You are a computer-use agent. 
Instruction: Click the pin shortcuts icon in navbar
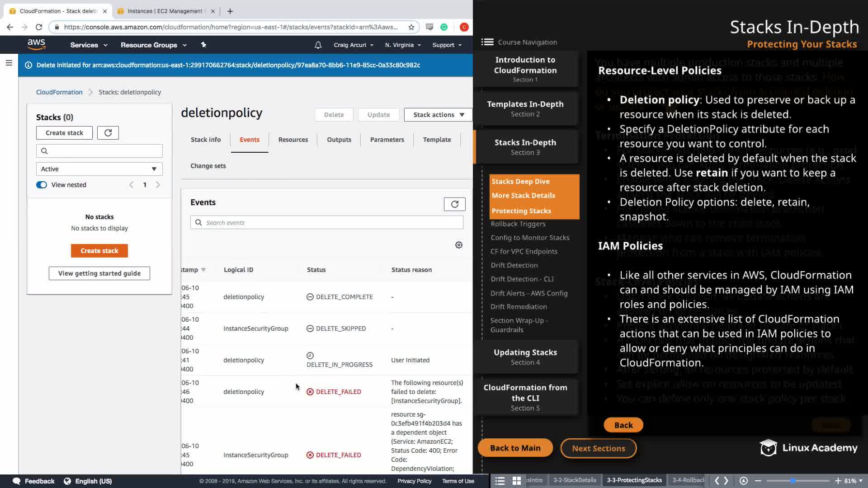[203, 45]
